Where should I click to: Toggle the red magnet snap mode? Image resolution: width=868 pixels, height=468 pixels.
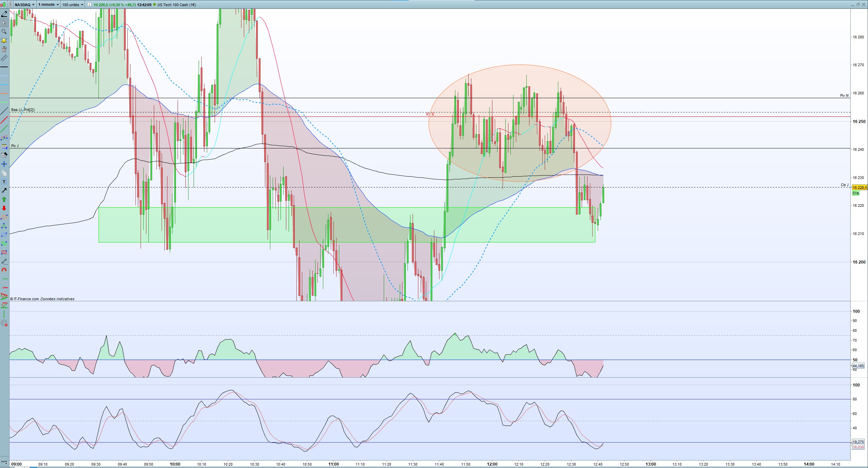point(4,270)
